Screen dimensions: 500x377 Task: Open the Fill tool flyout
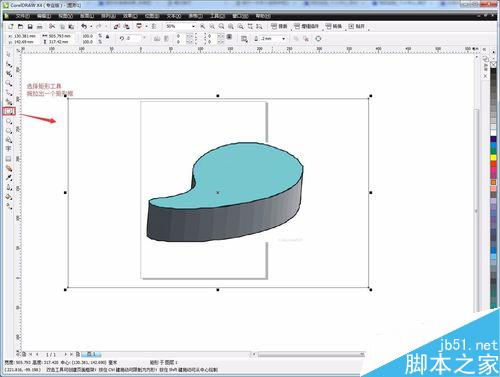pyautogui.click(x=9, y=197)
